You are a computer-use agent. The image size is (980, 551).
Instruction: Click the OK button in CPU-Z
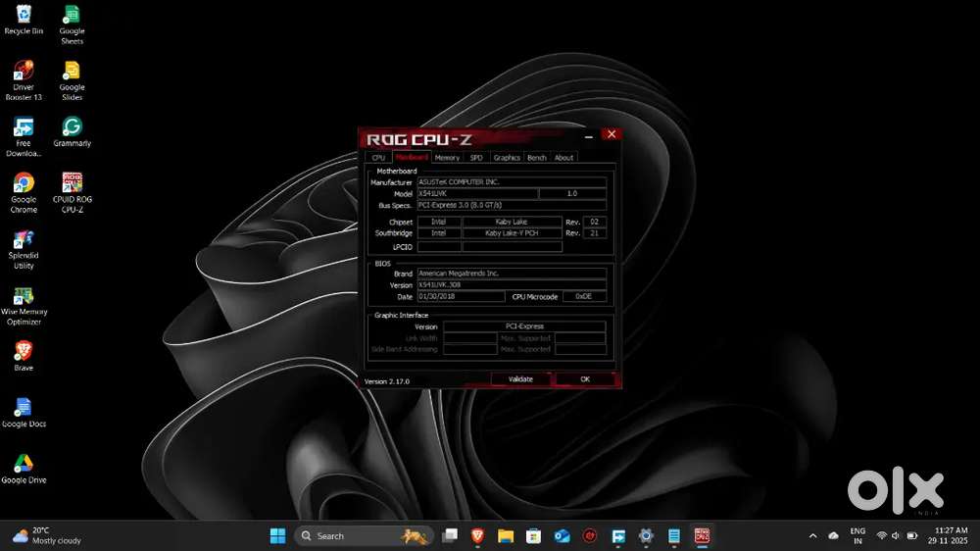coord(585,379)
